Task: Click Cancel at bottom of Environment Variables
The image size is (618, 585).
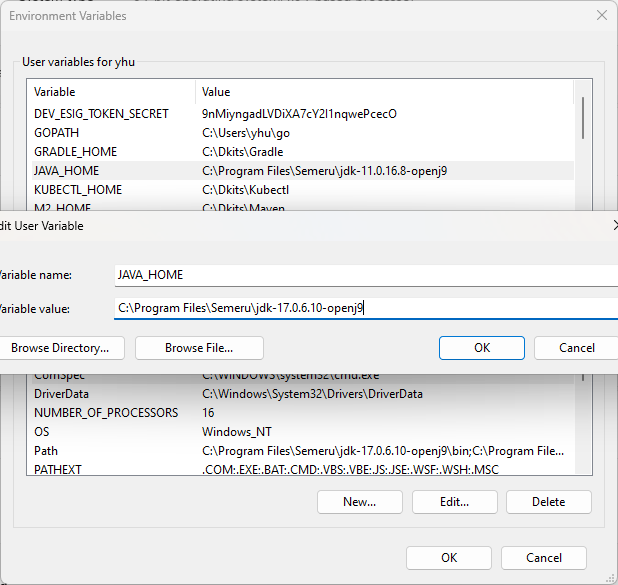Action: (x=544, y=558)
